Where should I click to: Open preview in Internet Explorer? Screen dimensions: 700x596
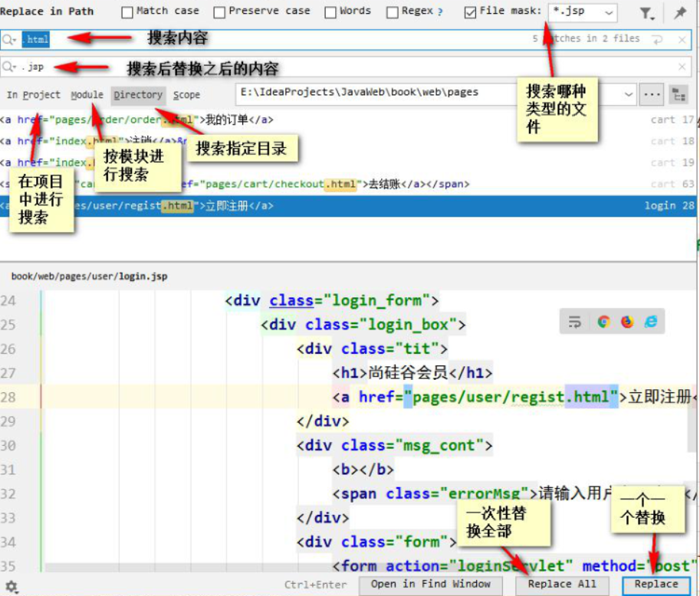pyautogui.click(x=651, y=322)
